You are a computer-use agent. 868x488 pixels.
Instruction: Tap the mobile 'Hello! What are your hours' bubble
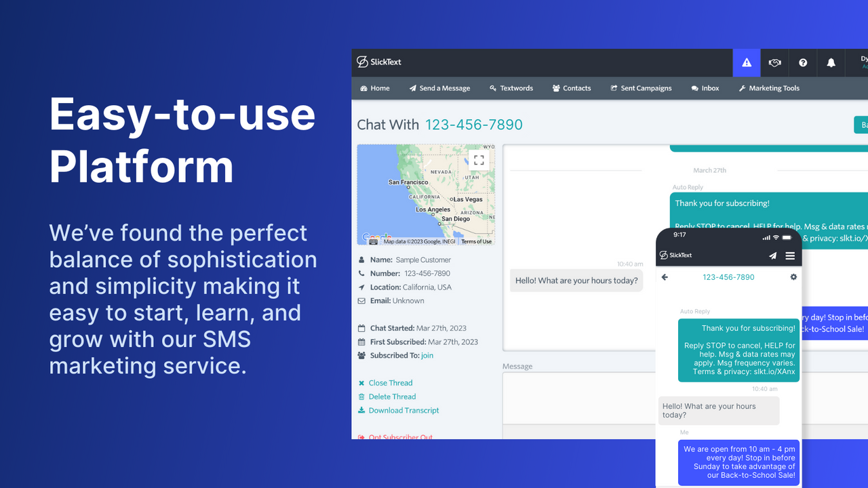[x=719, y=411]
